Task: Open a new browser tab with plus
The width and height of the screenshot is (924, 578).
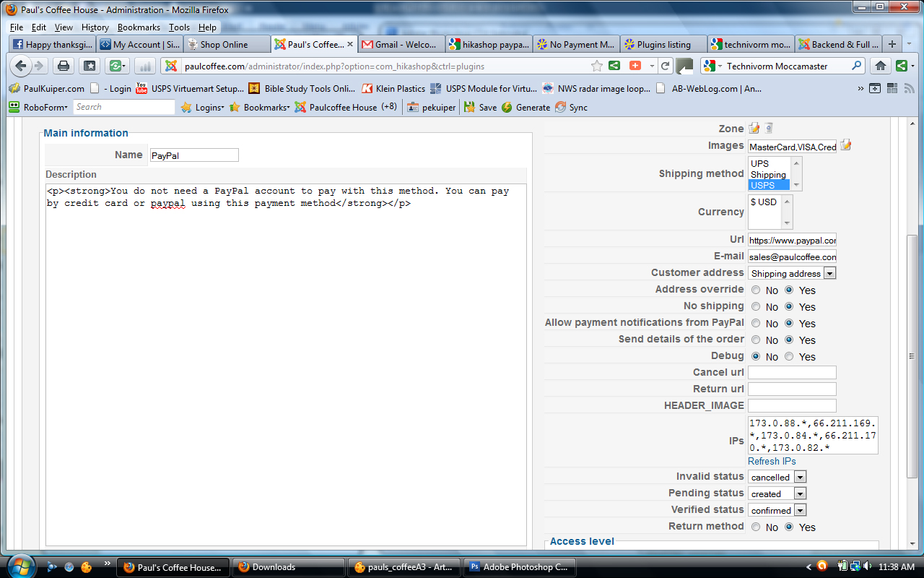Action: click(x=892, y=44)
